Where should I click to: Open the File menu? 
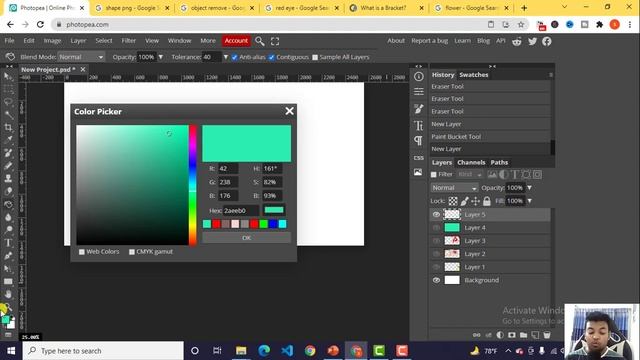click(9, 41)
